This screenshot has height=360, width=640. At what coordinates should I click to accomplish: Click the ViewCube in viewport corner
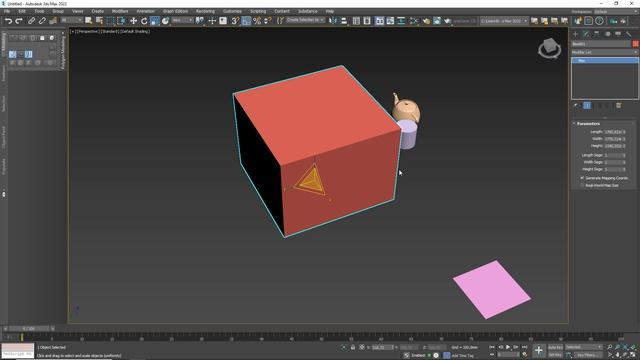pyautogui.click(x=549, y=48)
